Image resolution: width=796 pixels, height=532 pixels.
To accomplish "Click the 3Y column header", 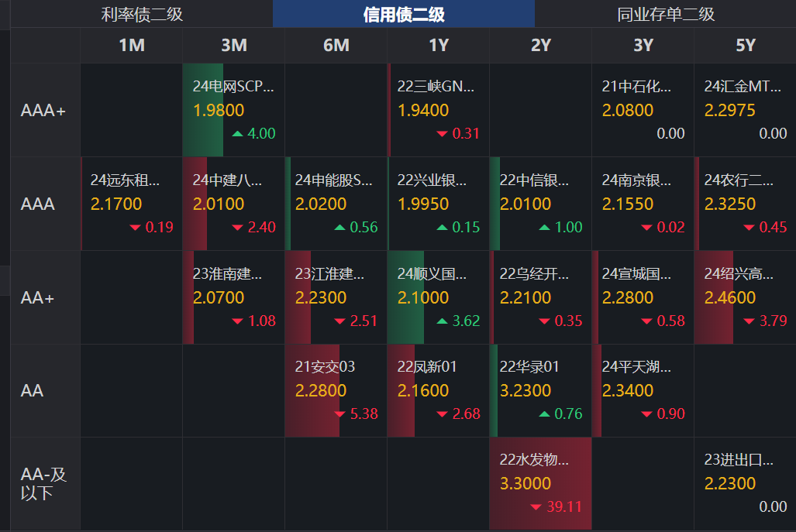I will pos(643,45).
